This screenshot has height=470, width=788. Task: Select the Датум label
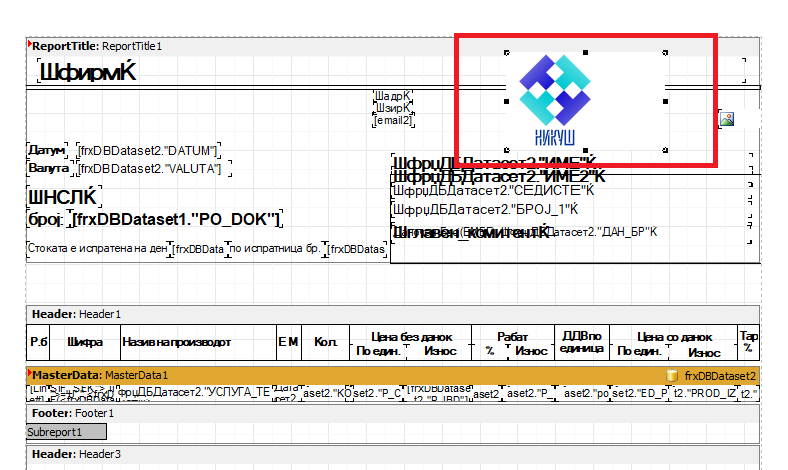47,150
